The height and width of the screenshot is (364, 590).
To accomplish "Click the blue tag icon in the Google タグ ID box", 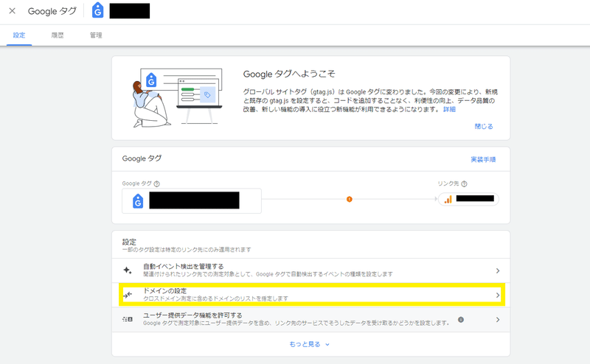I will [x=138, y=201].
